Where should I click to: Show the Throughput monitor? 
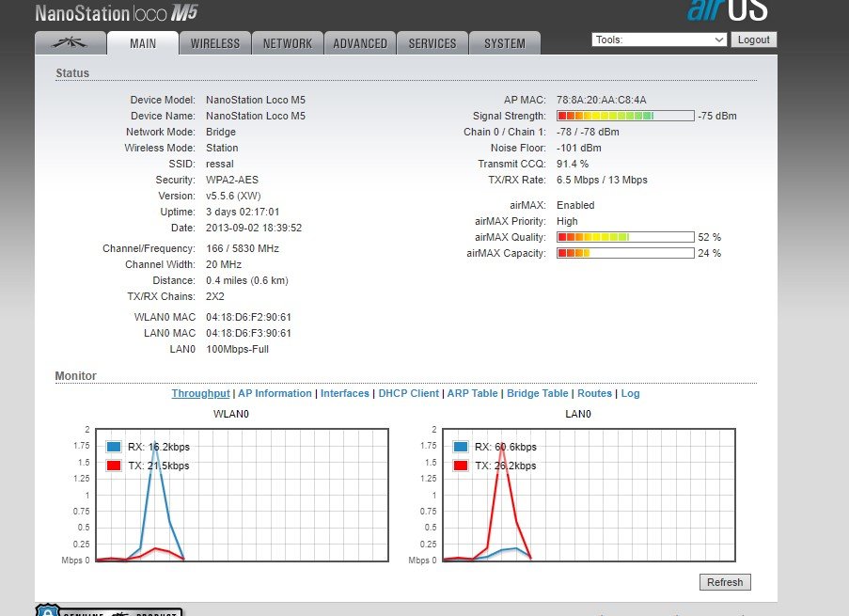(200, 393)
